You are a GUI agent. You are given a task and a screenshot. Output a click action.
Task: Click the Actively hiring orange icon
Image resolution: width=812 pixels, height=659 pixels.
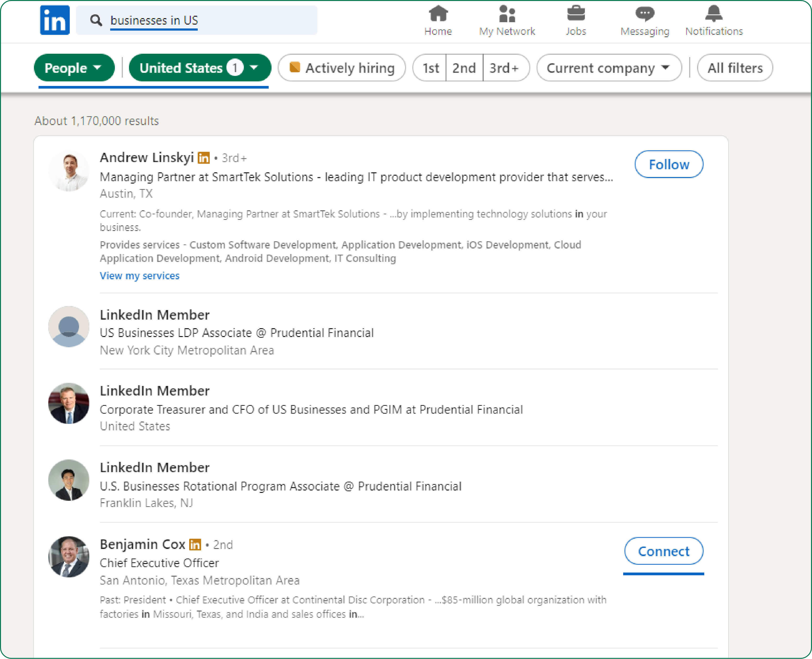pyautogui.click(x=295, y=67)
